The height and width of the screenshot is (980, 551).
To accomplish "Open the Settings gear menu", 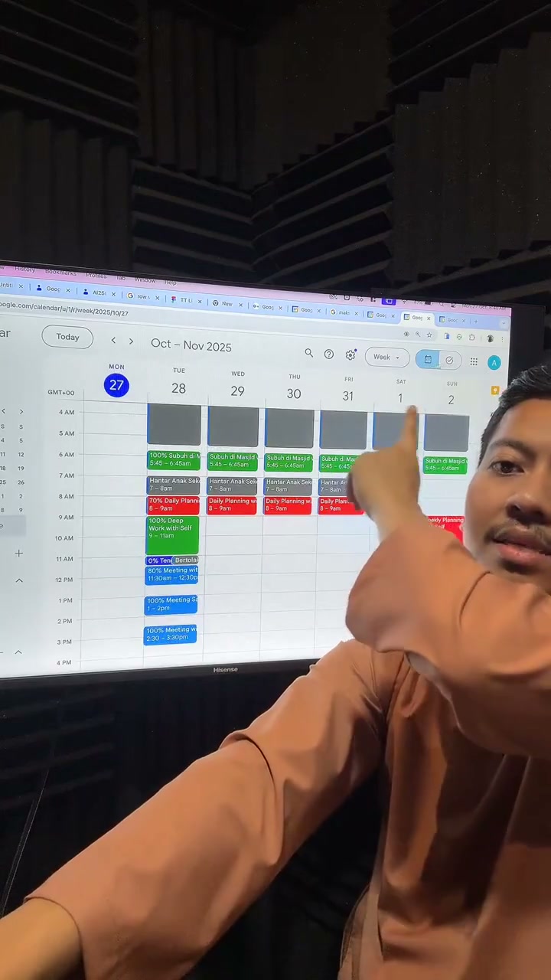I will pos(350,355).
